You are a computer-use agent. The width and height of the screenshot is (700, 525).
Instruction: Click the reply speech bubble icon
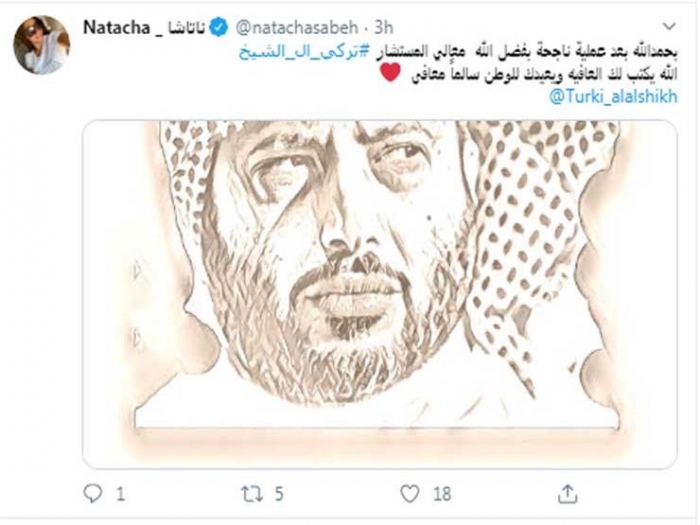(93, 494)
